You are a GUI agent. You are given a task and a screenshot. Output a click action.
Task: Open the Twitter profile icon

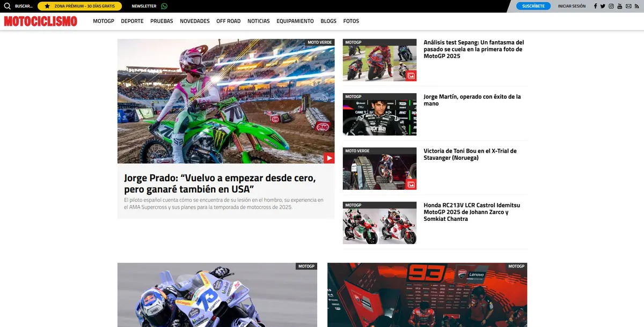tap(603, 6)
